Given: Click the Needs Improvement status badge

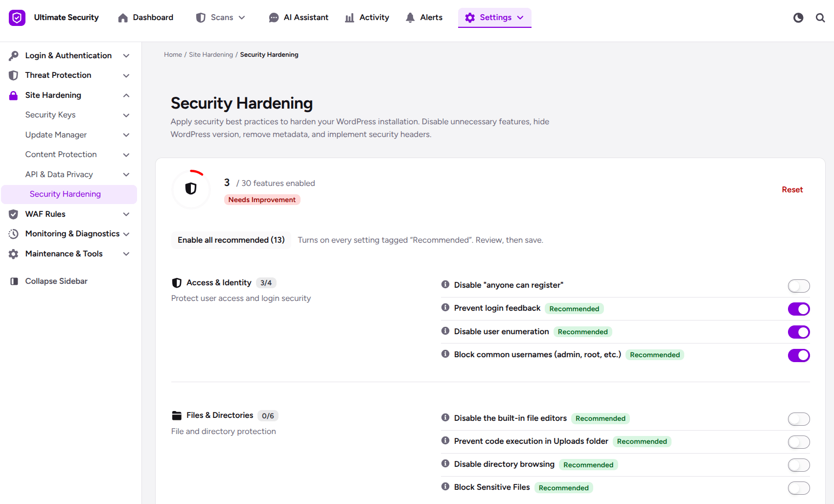Looking at the screenshot, I should coord(262,200).
